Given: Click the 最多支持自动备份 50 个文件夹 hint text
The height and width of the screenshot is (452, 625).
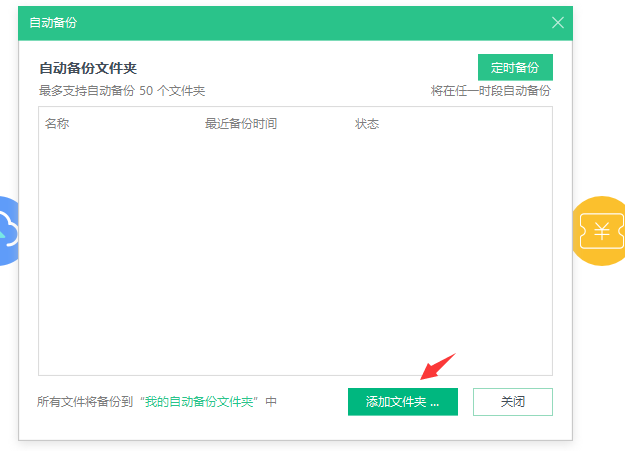Looking at the screenshot, I should coord(121,91).
